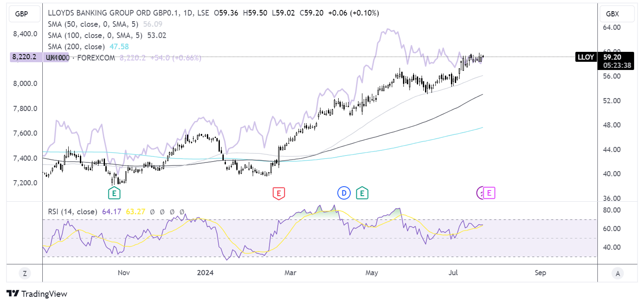Open the GBP currency selector
This screenshot has height=305, width=644.
[x=24, y=14]
